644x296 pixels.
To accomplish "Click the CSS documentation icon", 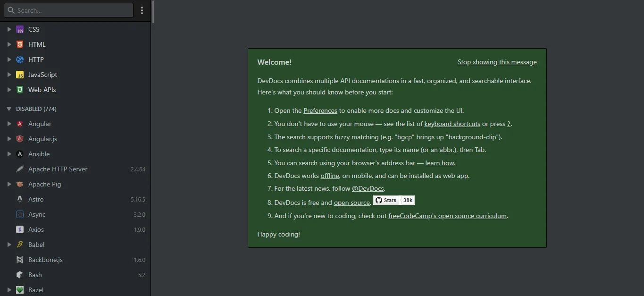I will pyautogui.click(x=20, y=29).
